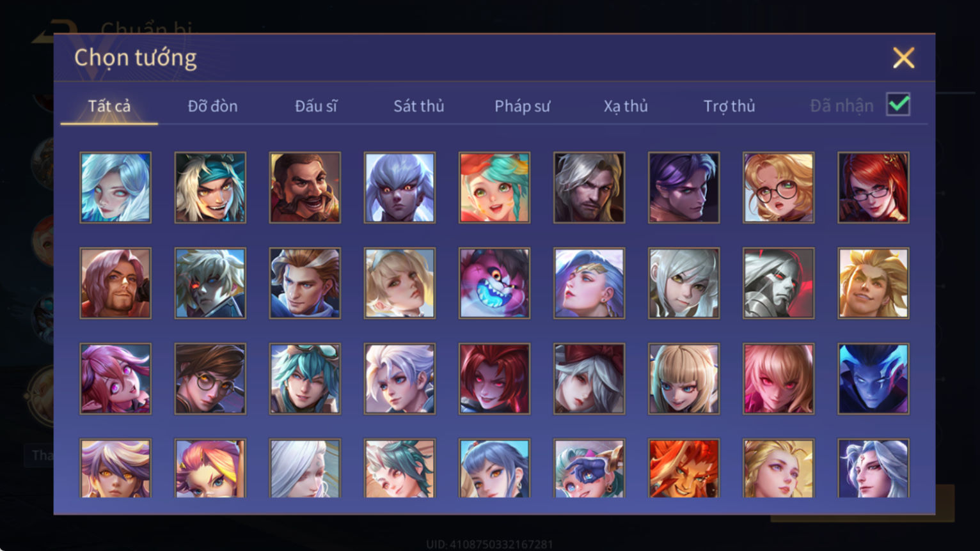Select the silver-armored knight with red eyes
980x551 pixels.
(x=778, y=283)
